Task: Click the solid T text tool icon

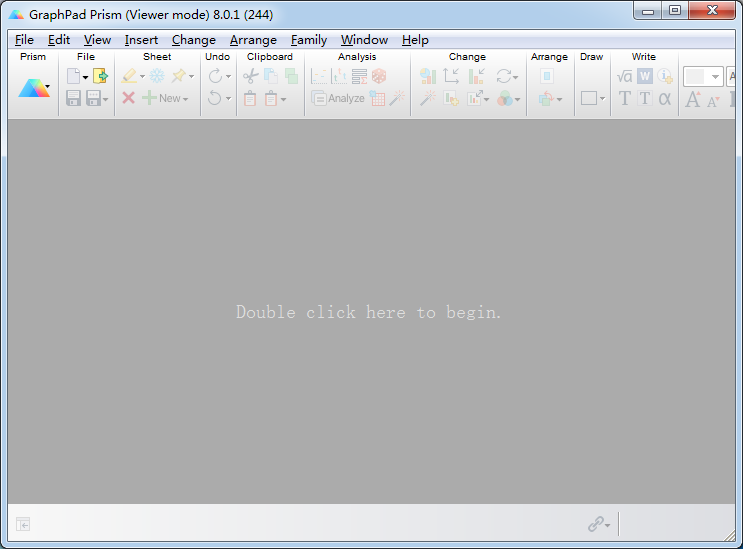Action: point(625,99)
